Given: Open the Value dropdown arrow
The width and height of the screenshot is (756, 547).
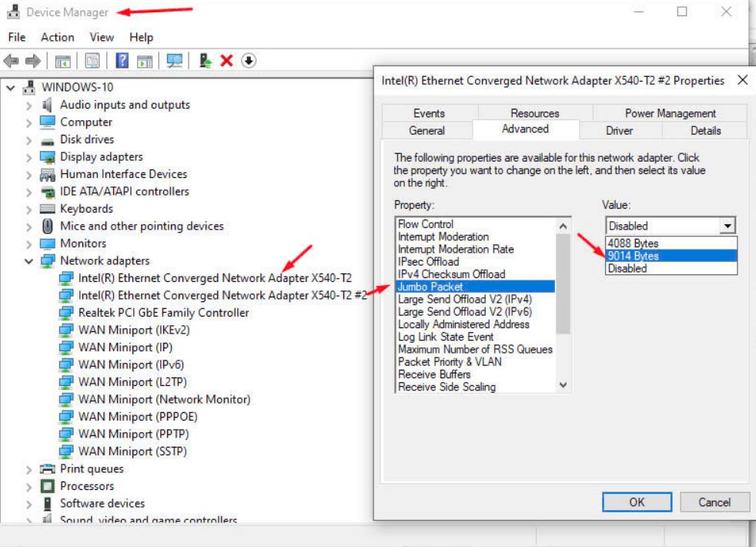Looking at the screenshot, I should [728, 225].
